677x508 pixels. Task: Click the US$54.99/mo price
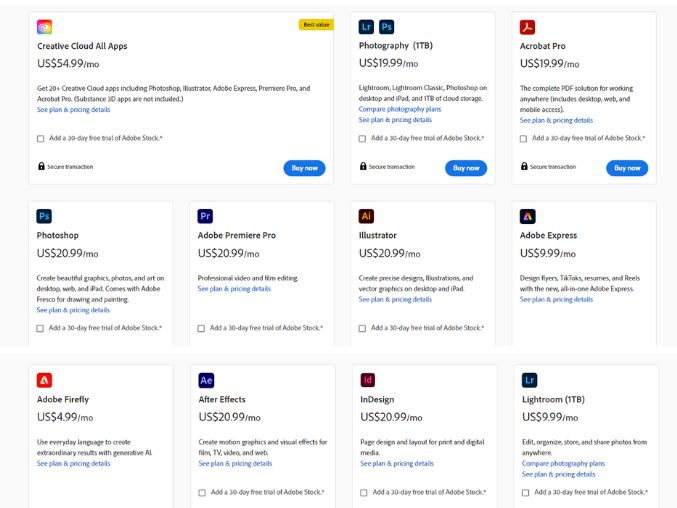click(68, 64)
